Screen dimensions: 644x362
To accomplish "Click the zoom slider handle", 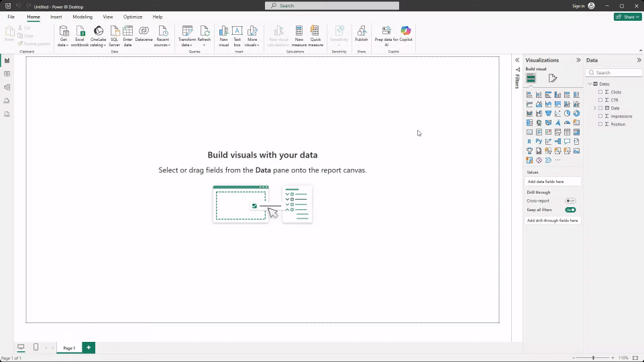I will tap(593, 358).
